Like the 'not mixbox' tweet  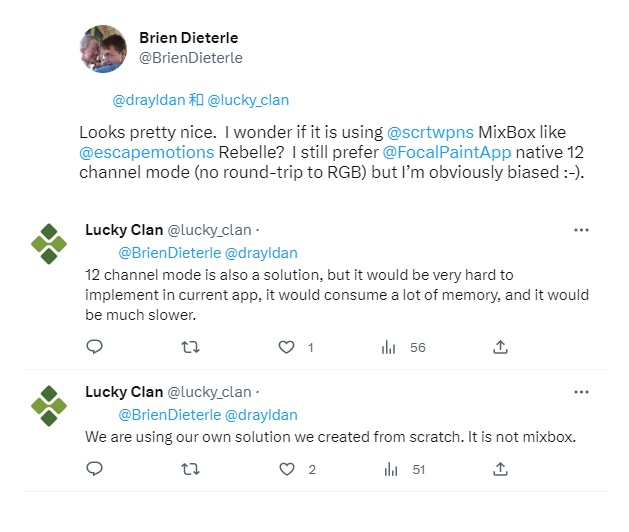coord(287,469)
